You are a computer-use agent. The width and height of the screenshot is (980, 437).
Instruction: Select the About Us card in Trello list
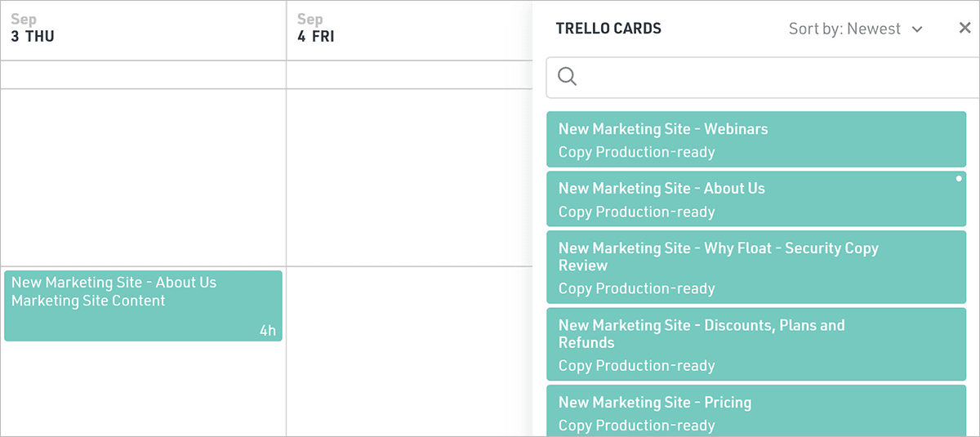coord(755,199)
